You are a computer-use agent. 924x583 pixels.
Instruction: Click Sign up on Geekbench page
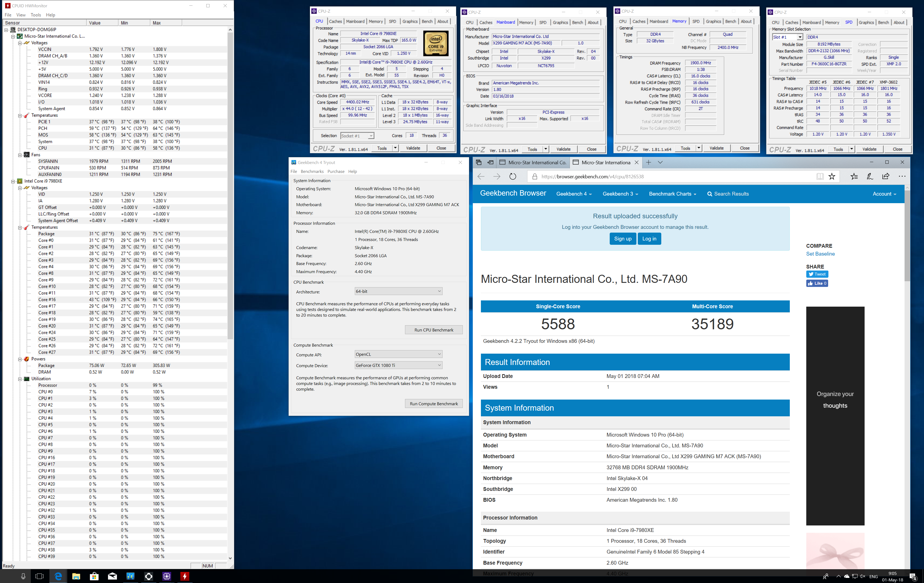point(622,239)
